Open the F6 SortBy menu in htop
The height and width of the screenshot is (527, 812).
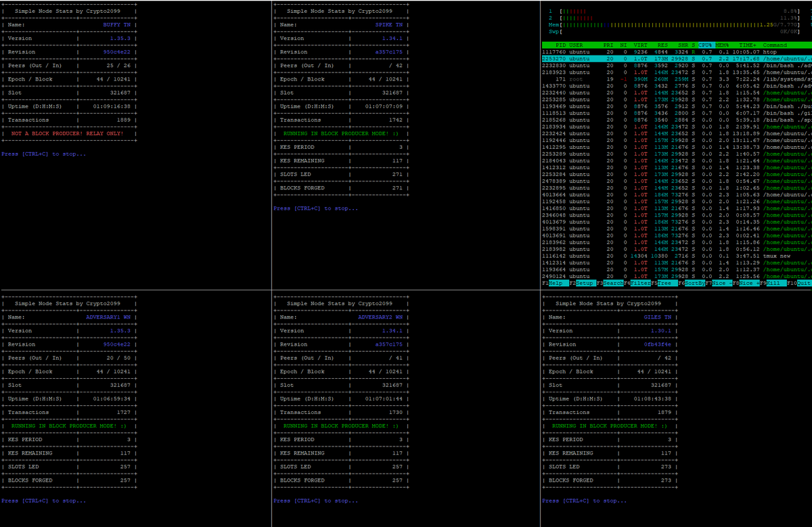pos(692,283)
